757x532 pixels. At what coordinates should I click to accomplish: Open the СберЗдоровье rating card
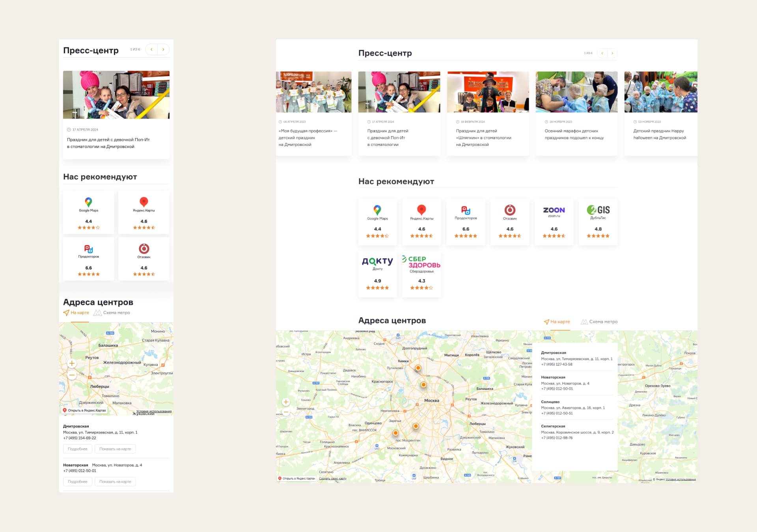[x=421, y=274]
